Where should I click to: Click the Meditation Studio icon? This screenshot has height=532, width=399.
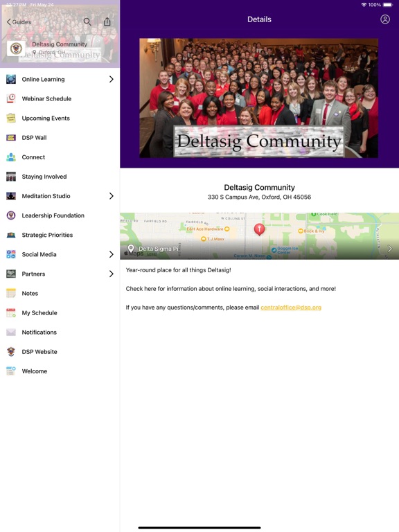(11, 196)
